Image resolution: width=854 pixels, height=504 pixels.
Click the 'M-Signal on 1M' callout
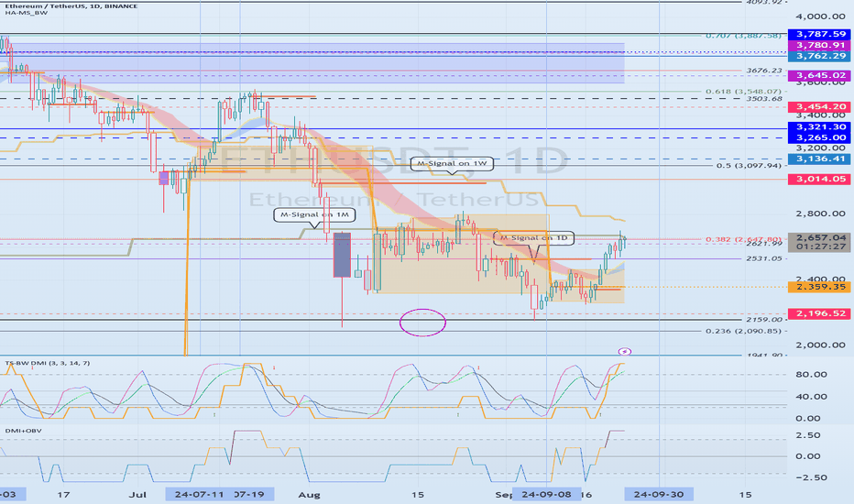tap(314, 215)
